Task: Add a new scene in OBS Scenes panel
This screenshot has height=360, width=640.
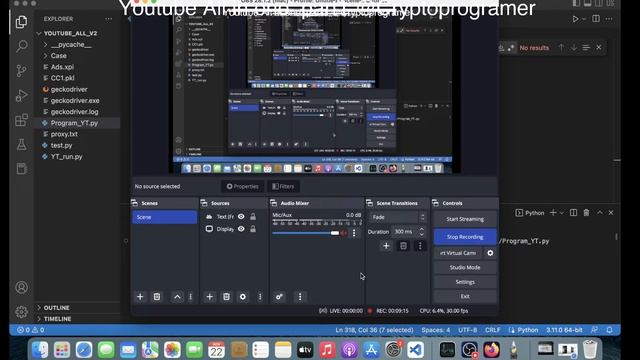Action: pos(140,297)
